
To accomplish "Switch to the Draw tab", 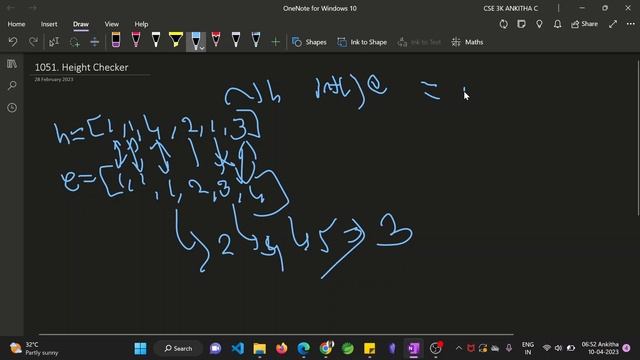I will tap(81, 24).
